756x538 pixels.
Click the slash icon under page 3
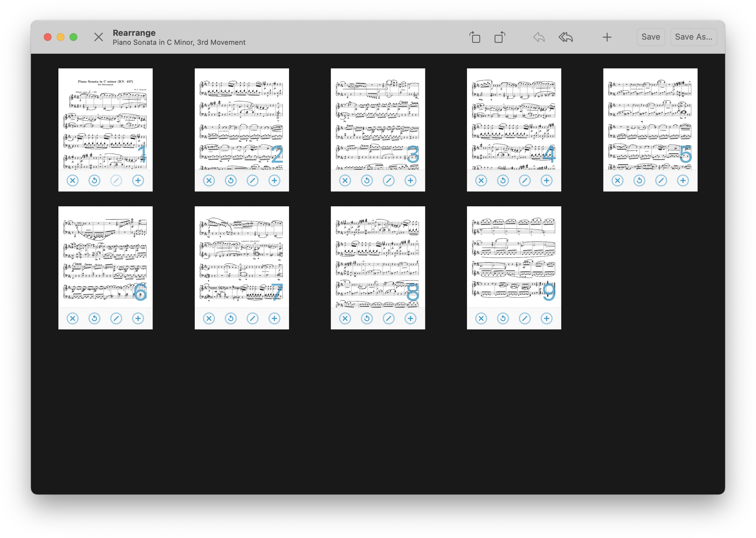click(x=389, y=180)
